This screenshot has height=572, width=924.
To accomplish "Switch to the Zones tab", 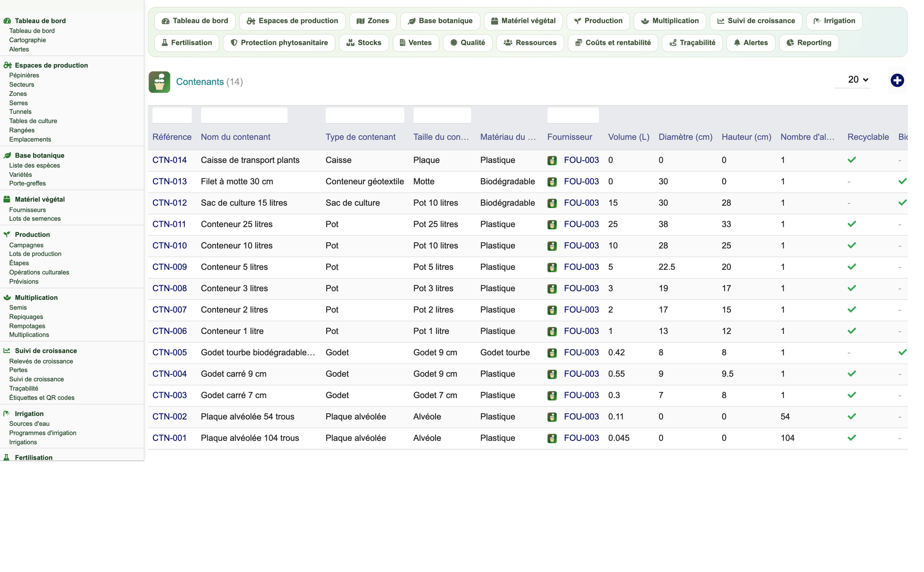I will click(x=373, y=21).
